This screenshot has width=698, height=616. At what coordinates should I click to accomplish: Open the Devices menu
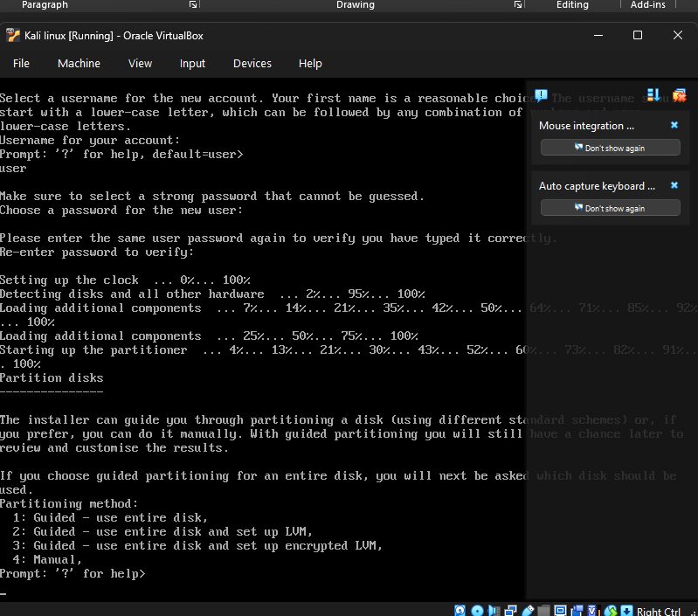[x=252, y=63]
